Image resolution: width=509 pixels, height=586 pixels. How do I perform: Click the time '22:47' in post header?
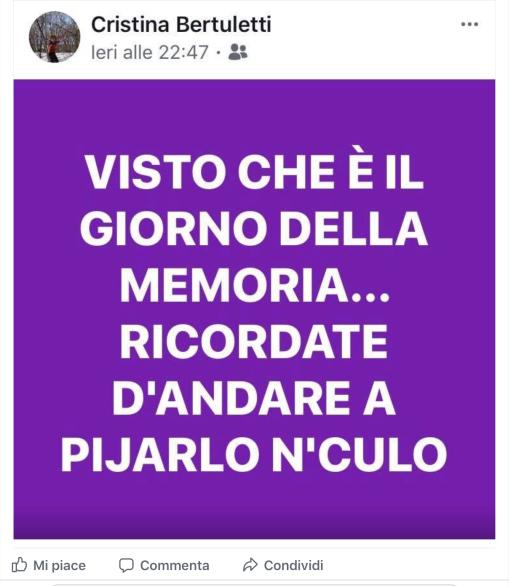[183, 52]
